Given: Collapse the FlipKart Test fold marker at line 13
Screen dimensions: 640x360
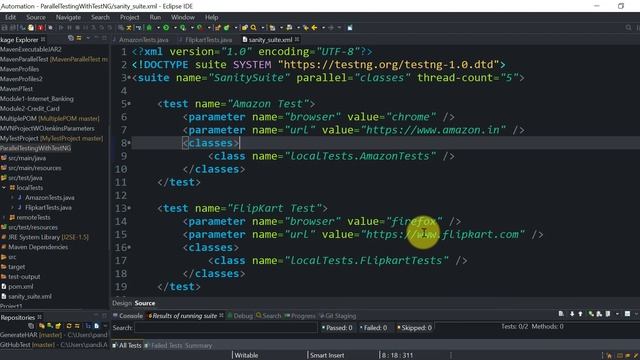Looking at the screenshot, I should point(129,208).
